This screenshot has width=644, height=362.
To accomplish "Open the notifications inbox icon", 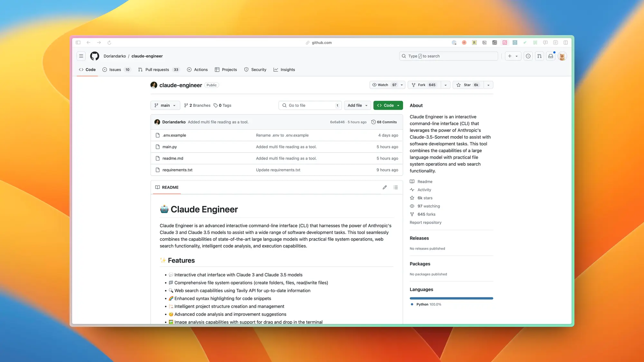I will (551, 56).
